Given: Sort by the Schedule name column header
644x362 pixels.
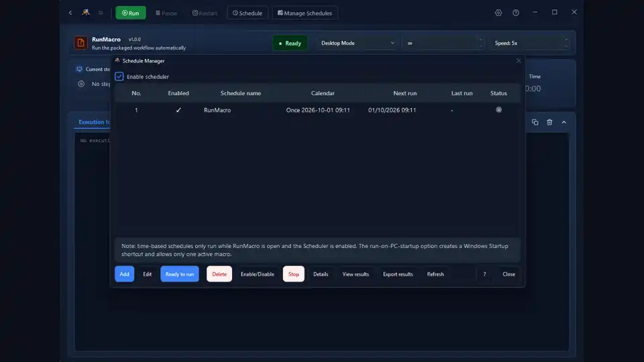Looking at the screenshot, I should [x=241, y=93].
